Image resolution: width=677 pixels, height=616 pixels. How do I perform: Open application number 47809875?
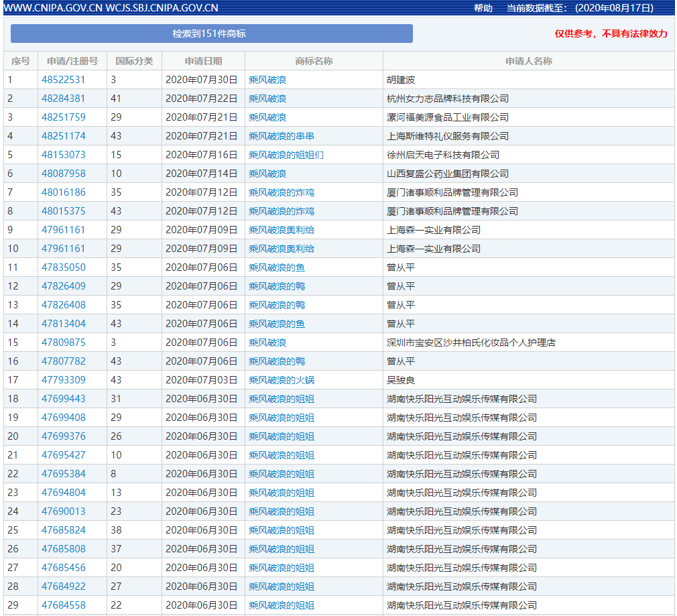64,343
